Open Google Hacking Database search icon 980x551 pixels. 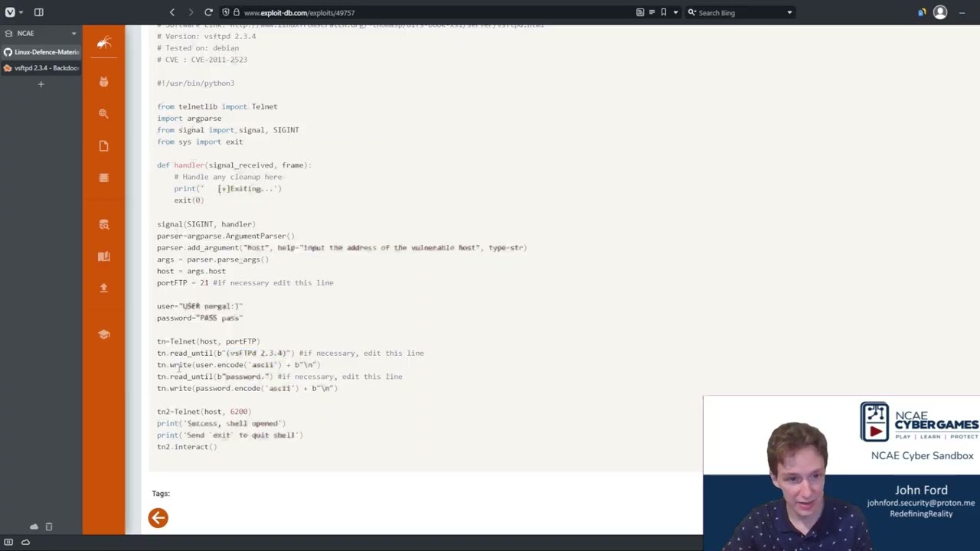coord(103,113)
